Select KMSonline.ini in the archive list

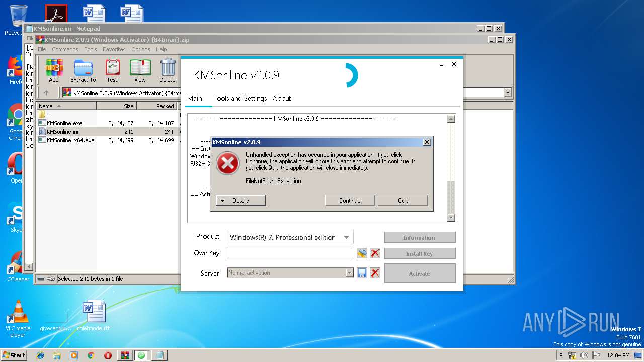click(x=62, y=132)
